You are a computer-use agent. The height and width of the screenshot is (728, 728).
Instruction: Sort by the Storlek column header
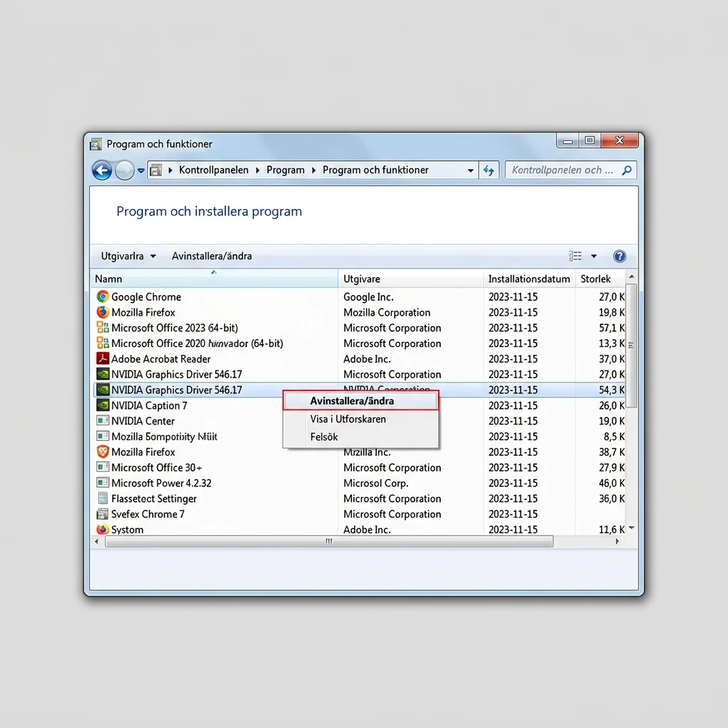600,279
